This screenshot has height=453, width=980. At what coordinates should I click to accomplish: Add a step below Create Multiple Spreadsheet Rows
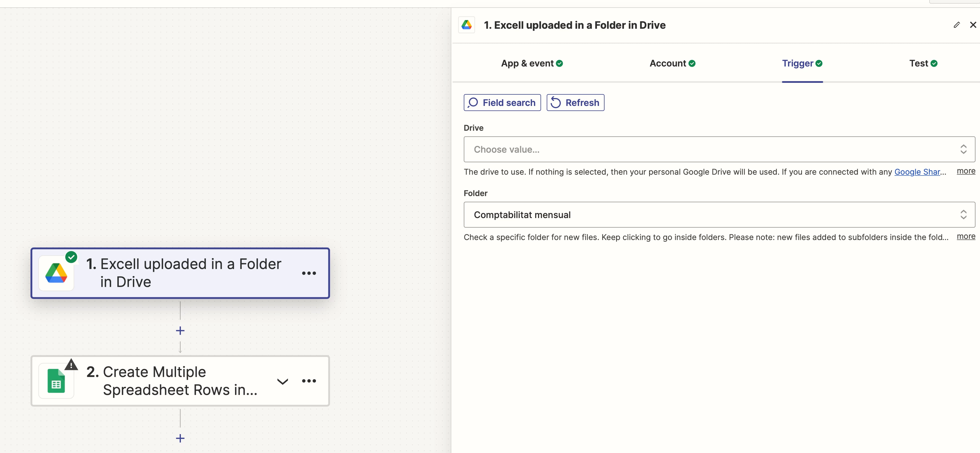coord(180,438)
